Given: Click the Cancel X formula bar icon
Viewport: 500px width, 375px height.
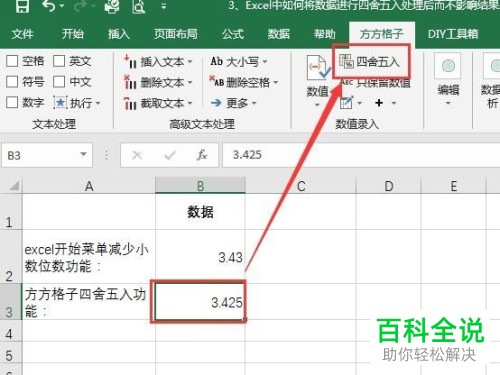Looking at the screenshot, I should [x=137, y=155].
